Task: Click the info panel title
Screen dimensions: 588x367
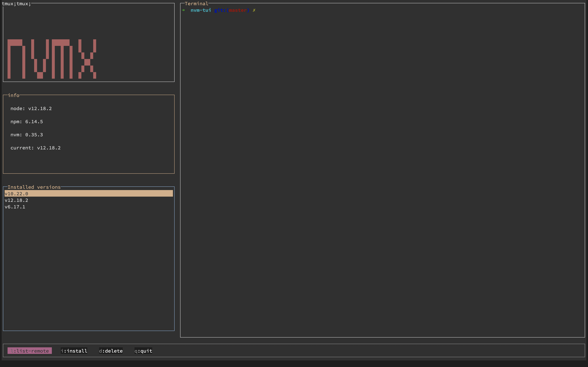Action: (14, 95)
